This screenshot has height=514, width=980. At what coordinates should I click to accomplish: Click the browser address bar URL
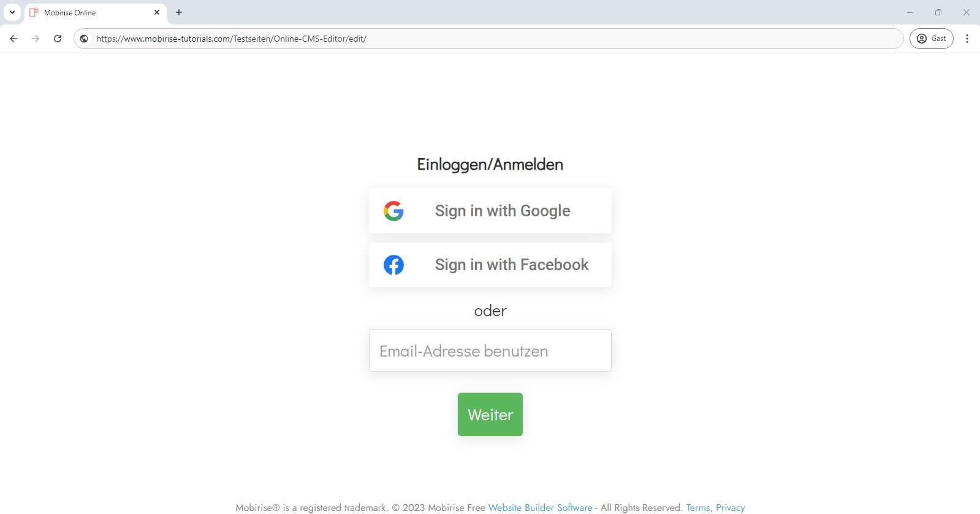tap(231, 39)
